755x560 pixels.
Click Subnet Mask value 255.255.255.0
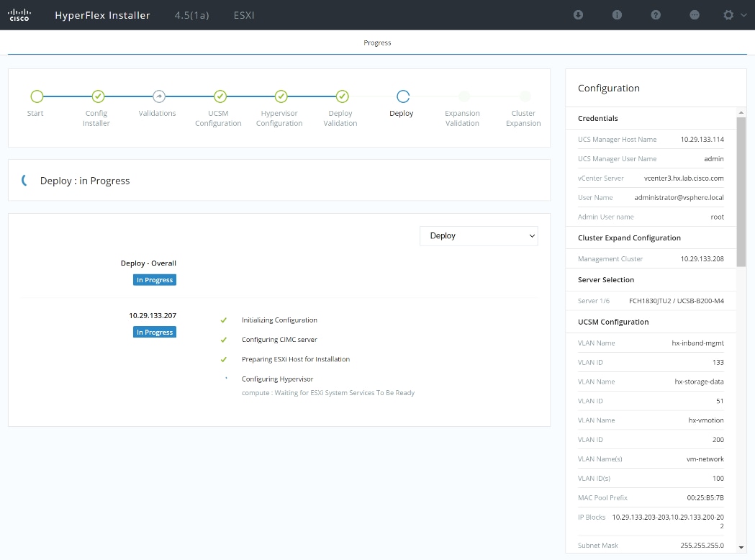point(702,546)
